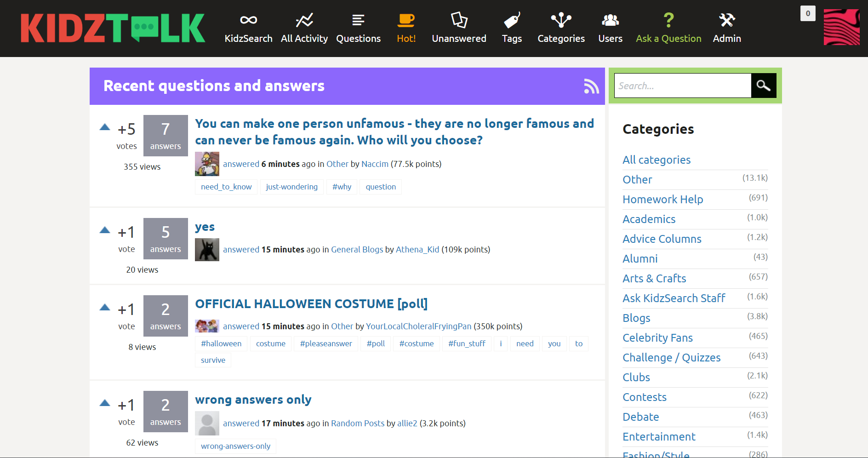Open the Admin tools icon
Viewport: 868px width, 458px height.
pyautogui.click(x=727, y=28)
